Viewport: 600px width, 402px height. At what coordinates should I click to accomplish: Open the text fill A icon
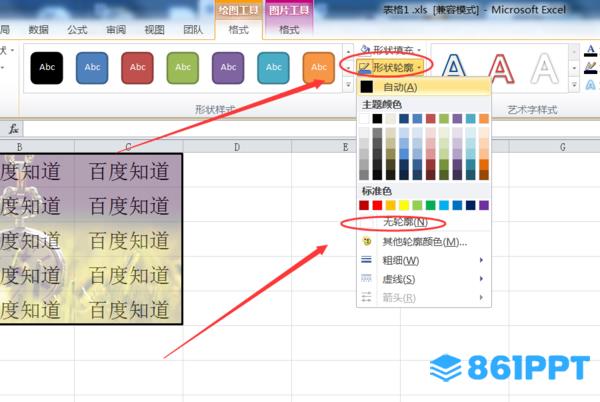tap(590, 50)
